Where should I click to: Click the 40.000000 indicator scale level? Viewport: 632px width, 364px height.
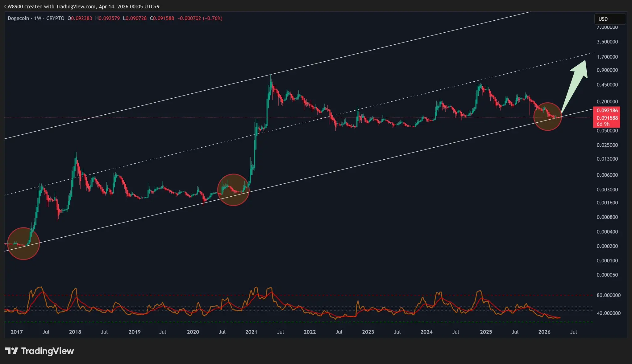[608, 313]
